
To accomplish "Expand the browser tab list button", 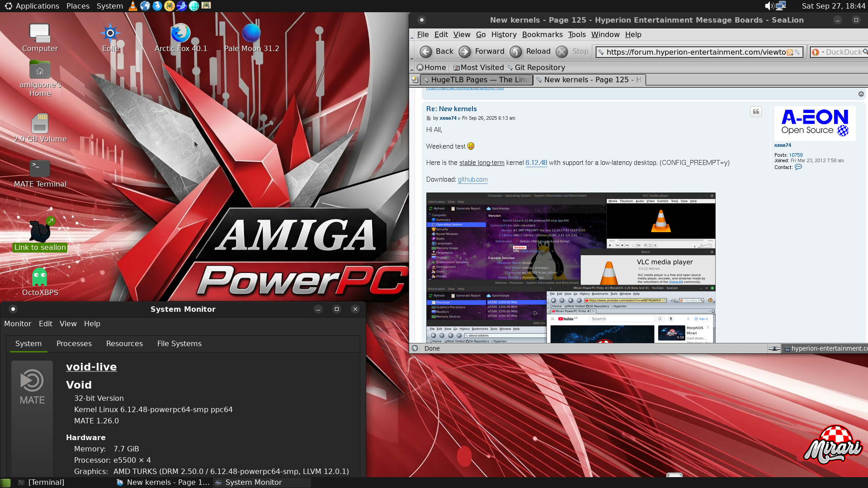I will point(415,80).
